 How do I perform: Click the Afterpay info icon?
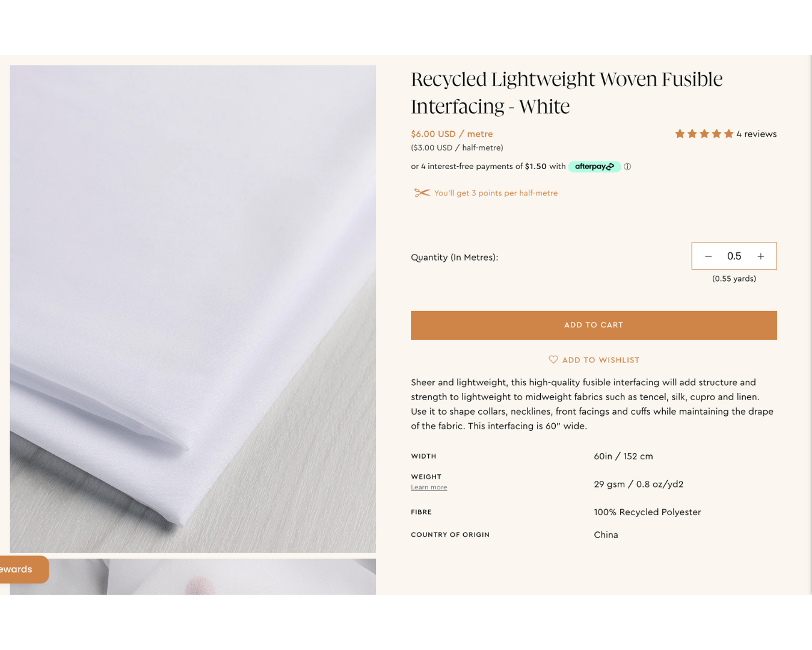tap(627, 167)
